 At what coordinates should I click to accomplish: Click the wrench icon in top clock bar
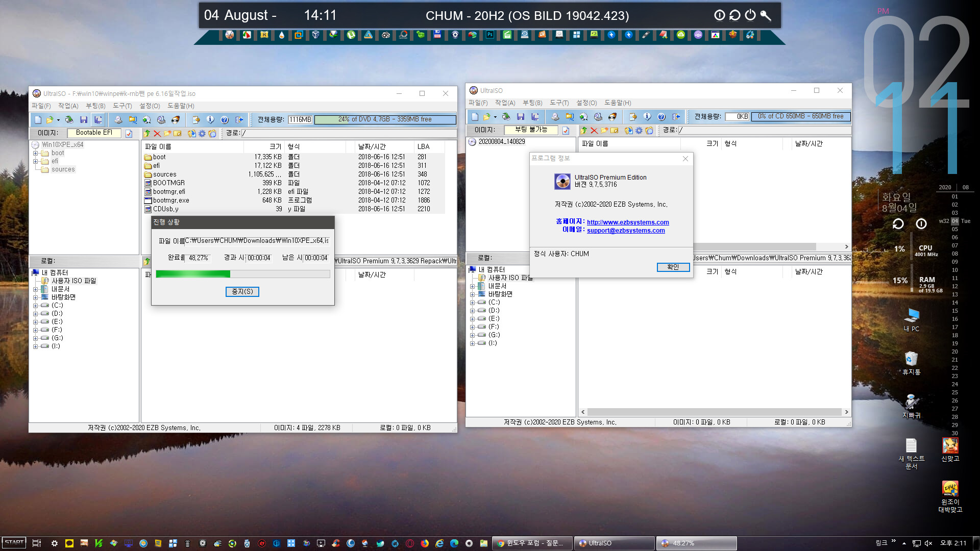tap(765, 15)
